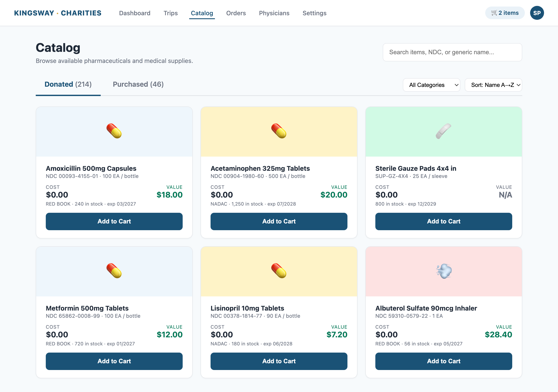
Task: Click the Kingsway Charities logo
Action: (58, 13)
